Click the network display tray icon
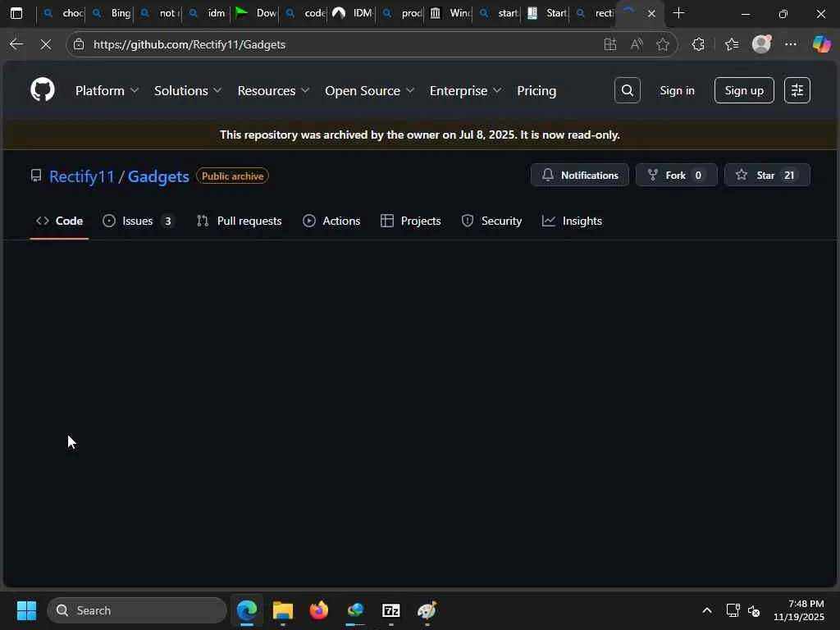This screenshot has height=630, width=840. point(733,610)
